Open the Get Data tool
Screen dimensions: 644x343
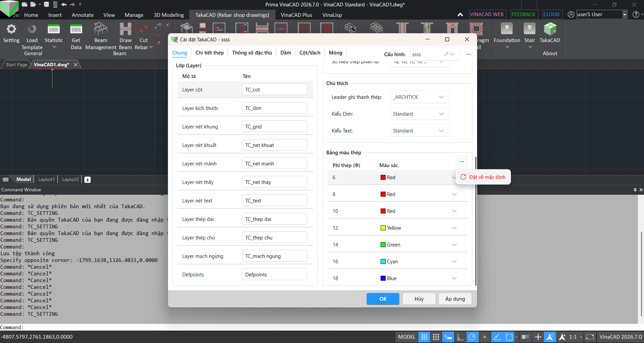pyautogui.click(x=76, y=29)
